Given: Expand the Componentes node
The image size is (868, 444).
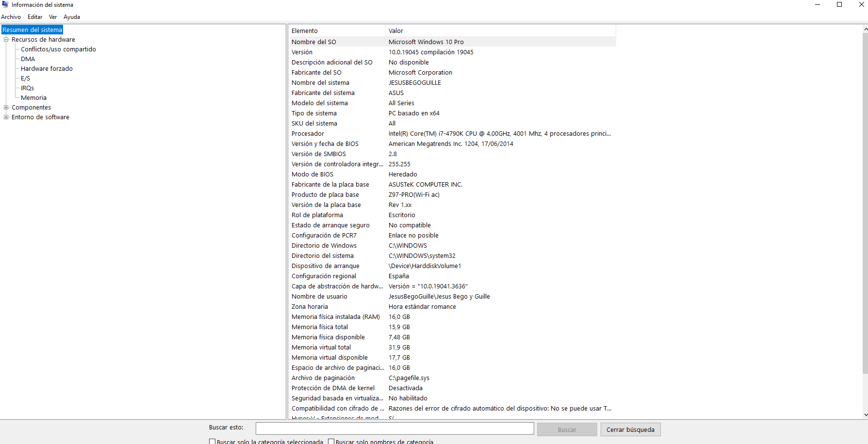Looking at the screenshot, I should pos(6,108).
